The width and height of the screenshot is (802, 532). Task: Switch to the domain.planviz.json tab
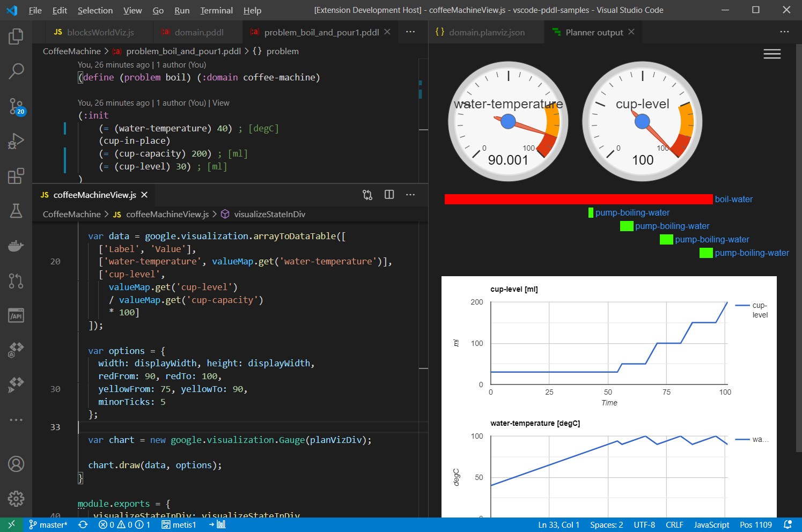pyautogui.click(x=486, y=32)
